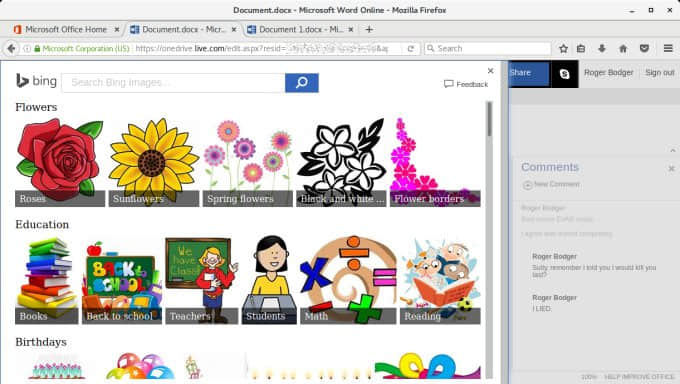The width and height of the screenshot is (680, 384).
Task: Click the Sign out link
Action: [x=660, y=72]
